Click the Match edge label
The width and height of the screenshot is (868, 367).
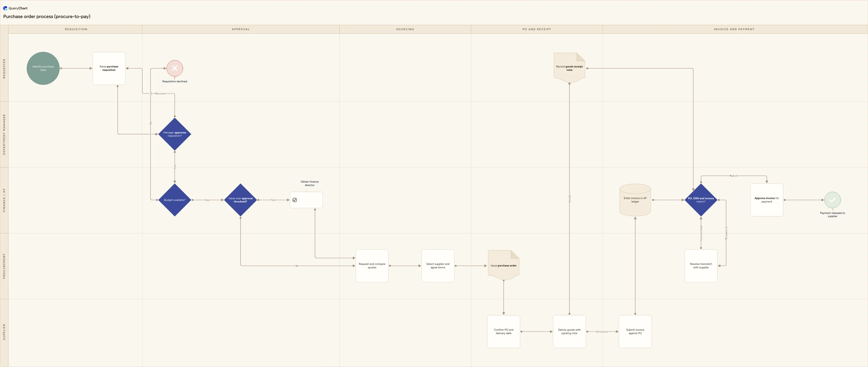tap(734, 176)
